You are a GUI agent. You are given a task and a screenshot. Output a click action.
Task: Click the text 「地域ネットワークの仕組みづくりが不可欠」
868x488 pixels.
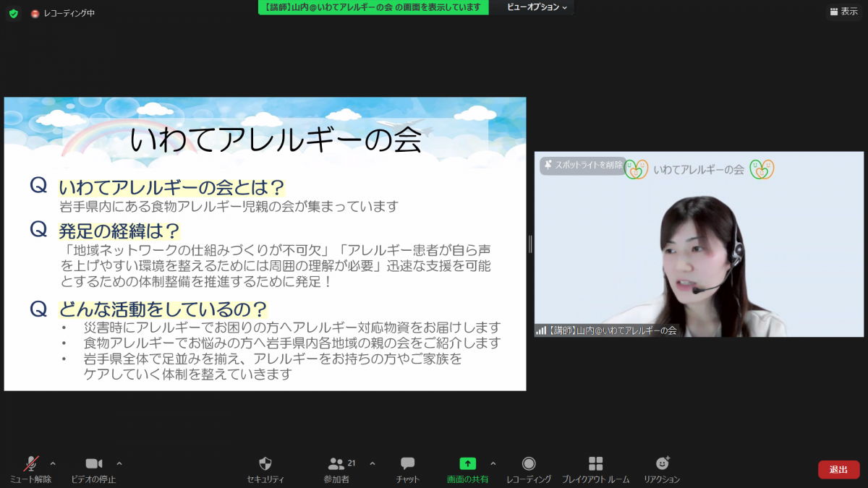(200, 249)
